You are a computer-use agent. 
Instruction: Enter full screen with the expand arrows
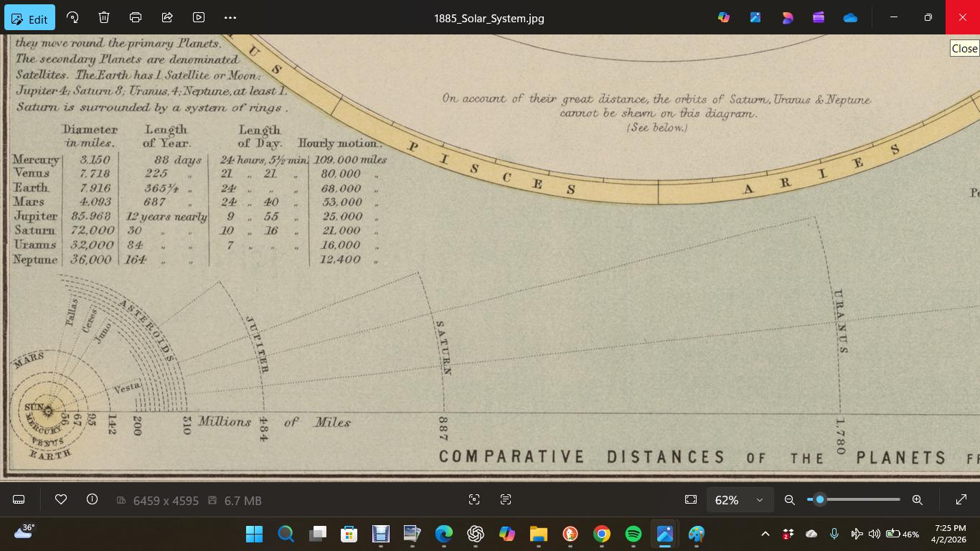pyautogui.click(x=961, y=499)
